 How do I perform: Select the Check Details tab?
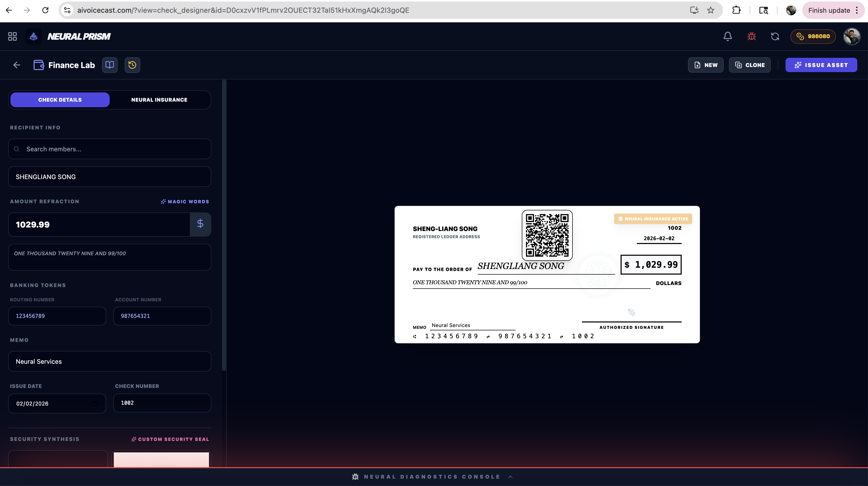pos(60,100)
